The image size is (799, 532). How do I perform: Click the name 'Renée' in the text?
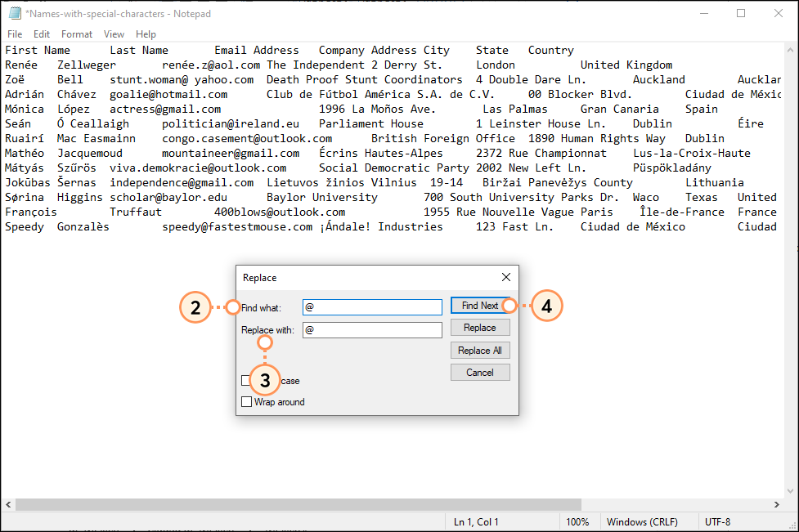click(x=21, y=65)
